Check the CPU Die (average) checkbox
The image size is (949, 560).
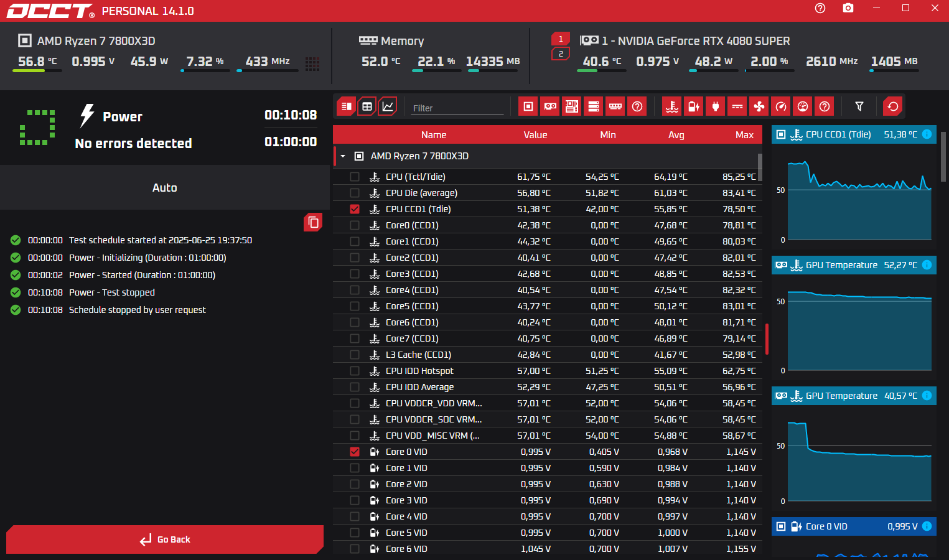355,193
